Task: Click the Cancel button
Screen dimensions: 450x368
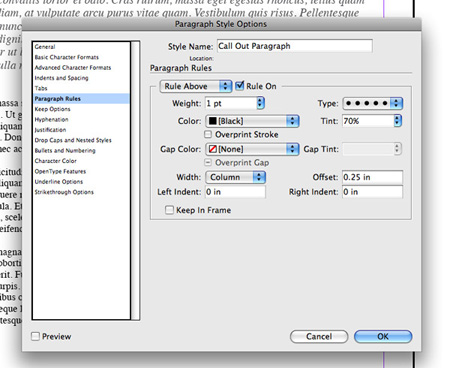Action: tap(319, 337)
